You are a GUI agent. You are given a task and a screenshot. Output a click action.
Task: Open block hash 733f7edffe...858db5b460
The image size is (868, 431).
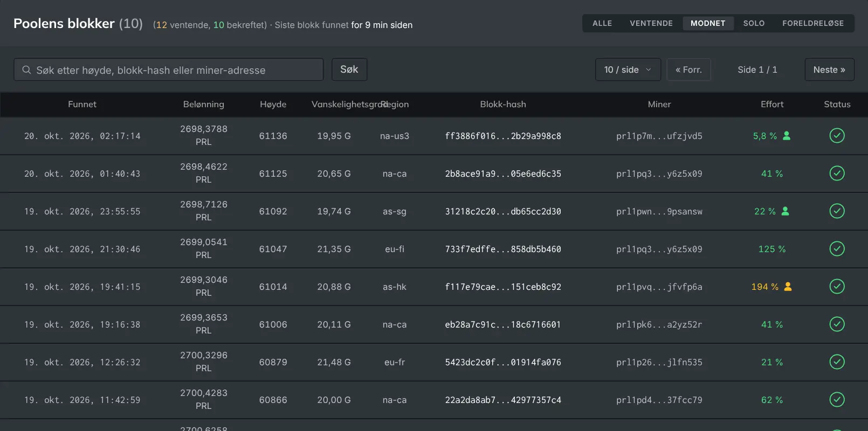[x=503, y=249]
